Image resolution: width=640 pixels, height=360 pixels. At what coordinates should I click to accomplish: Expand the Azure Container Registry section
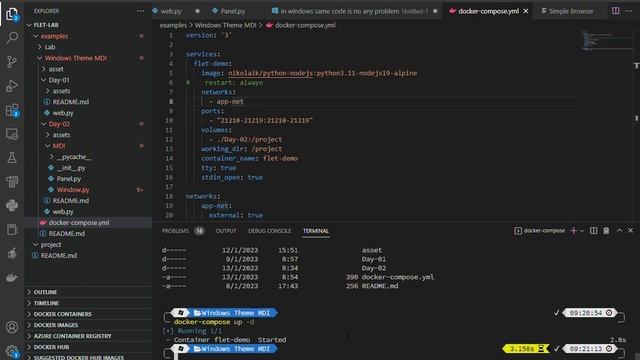72,336
